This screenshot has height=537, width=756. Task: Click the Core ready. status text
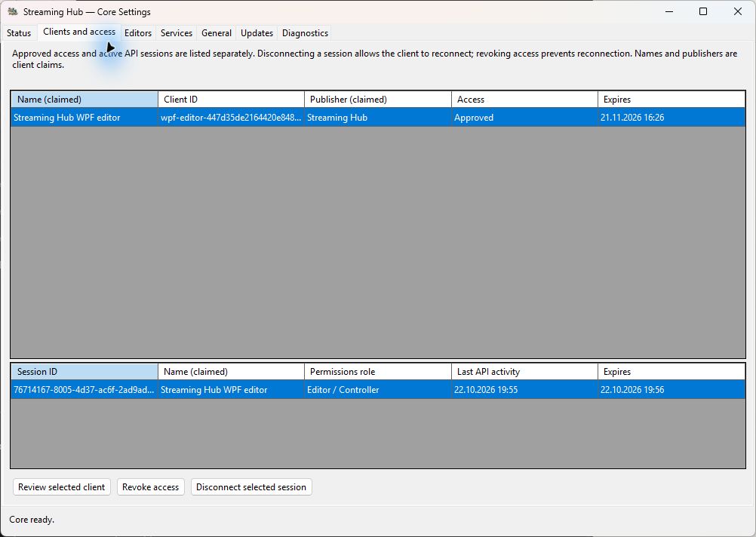(x=32, y=520)
